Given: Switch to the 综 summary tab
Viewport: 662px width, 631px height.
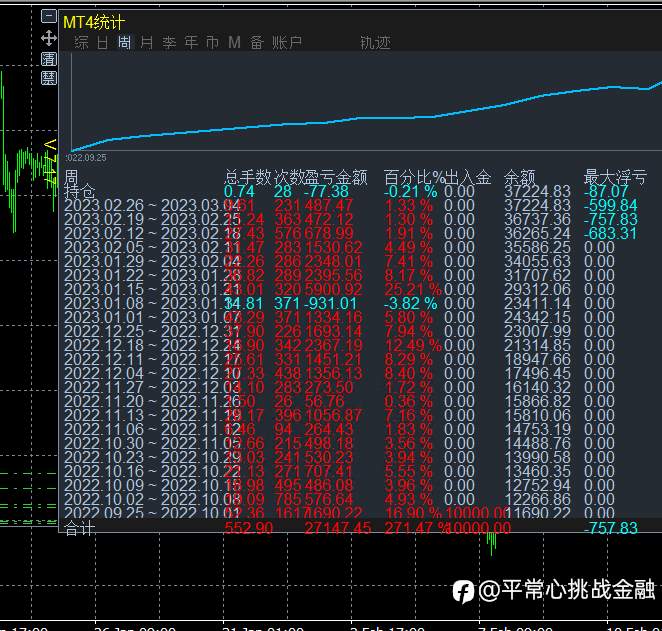Looking at the screenshot, I should pos(81,42).
